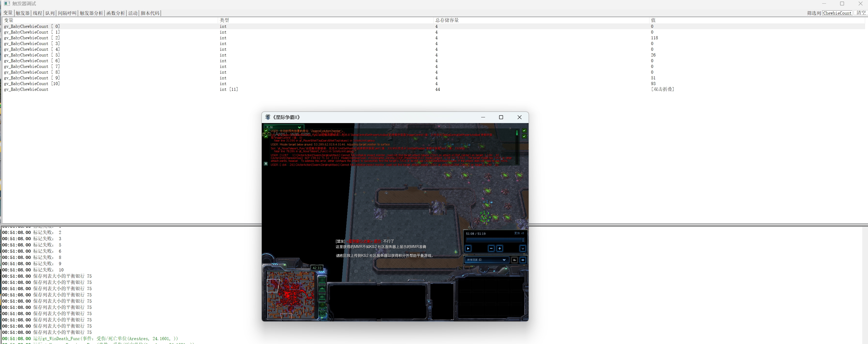Viewport: 868px width, 344px height.
Task: Increase replay speed with plus button
Action: (x=499, y=249)
